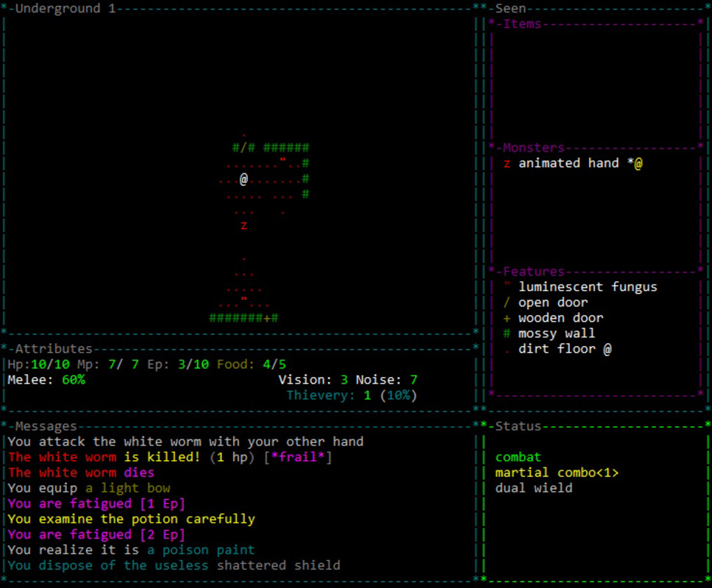Click the 'dual wield' status entry

[x=533, y=488]
